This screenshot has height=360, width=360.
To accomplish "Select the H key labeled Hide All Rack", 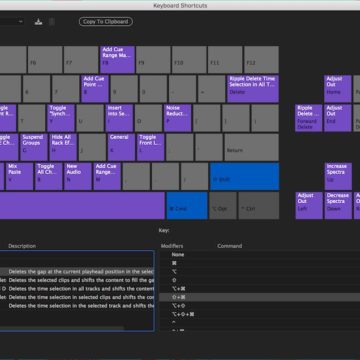I will [x=63, y=147].
